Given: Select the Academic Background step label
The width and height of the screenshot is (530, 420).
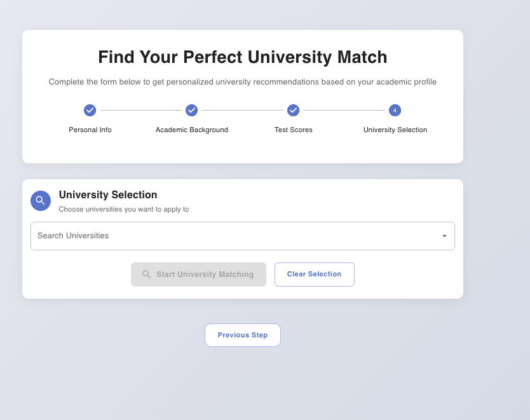Looking at the screenshot, I should (192, 130).
